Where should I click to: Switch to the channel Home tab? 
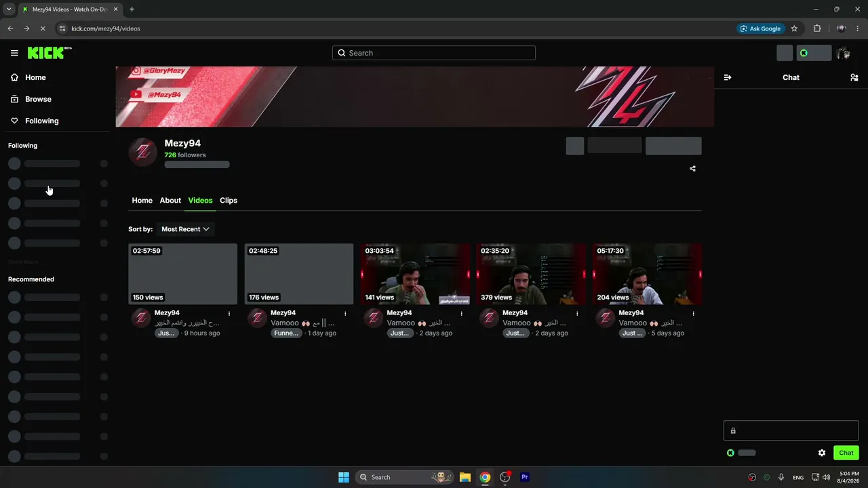tap(142, 201)
